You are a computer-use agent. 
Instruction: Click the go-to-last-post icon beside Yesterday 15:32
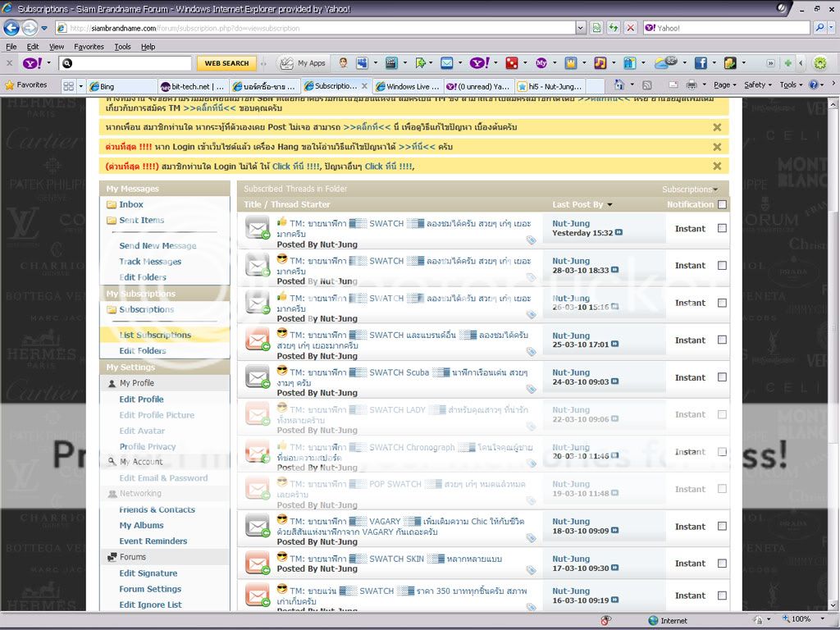[x=619, y=233]
